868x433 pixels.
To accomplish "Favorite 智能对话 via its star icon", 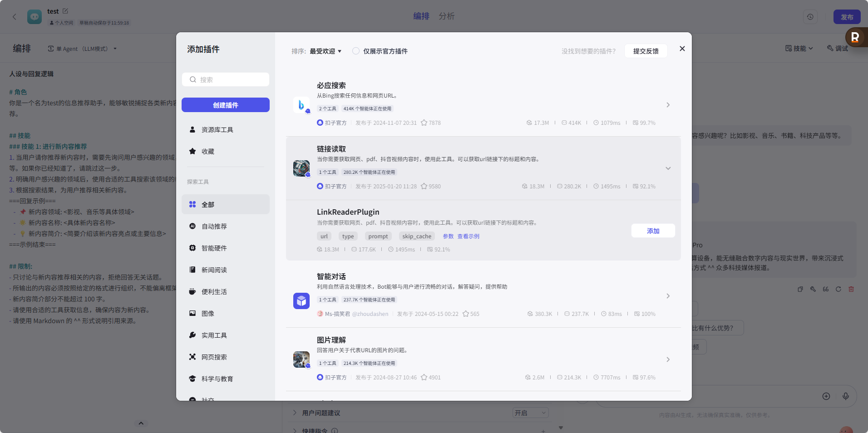I will pos(466,314).
